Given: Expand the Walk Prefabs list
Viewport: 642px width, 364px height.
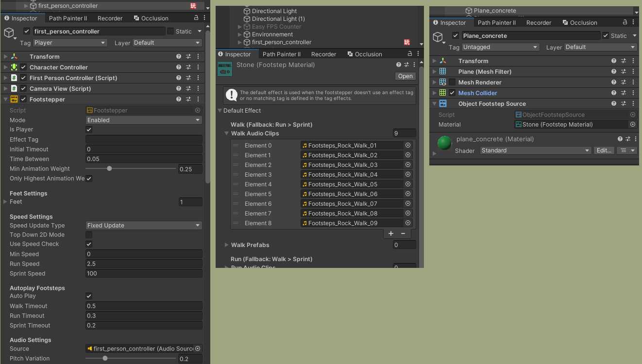Looking at the screenshot, I should [x=227, y=245].
